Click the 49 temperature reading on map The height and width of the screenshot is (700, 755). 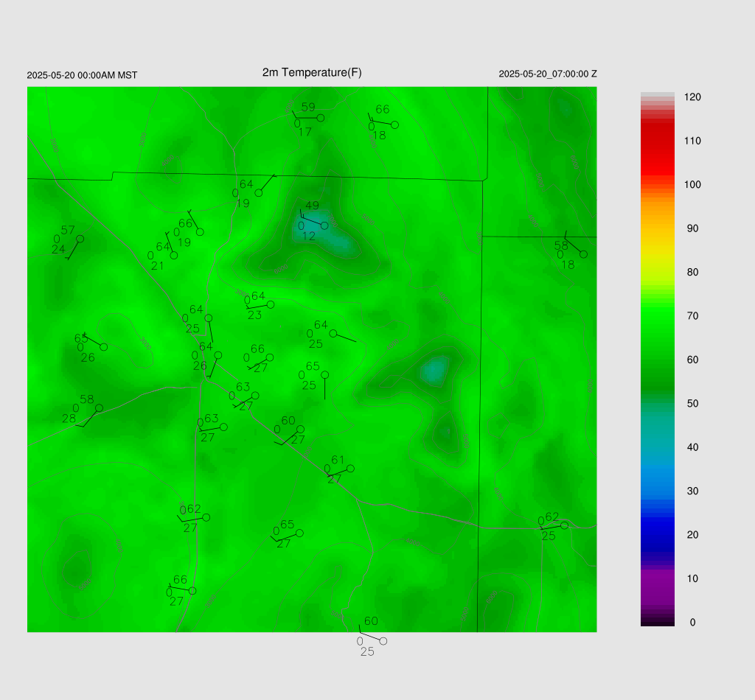coord(313,206)
